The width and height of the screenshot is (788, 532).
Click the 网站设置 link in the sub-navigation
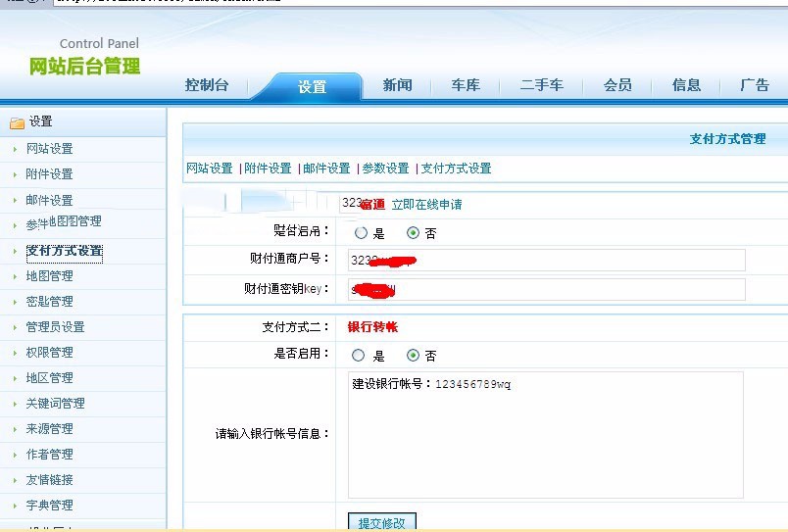pyautogui.click(x=210, y=169)
